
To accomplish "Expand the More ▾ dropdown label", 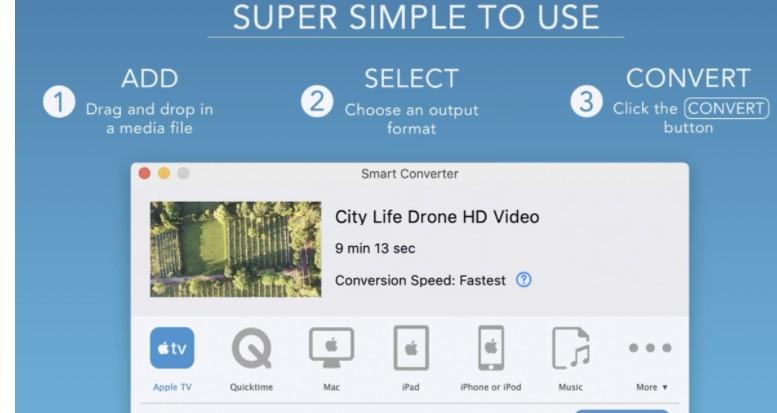I will click(x=652, y=387).
